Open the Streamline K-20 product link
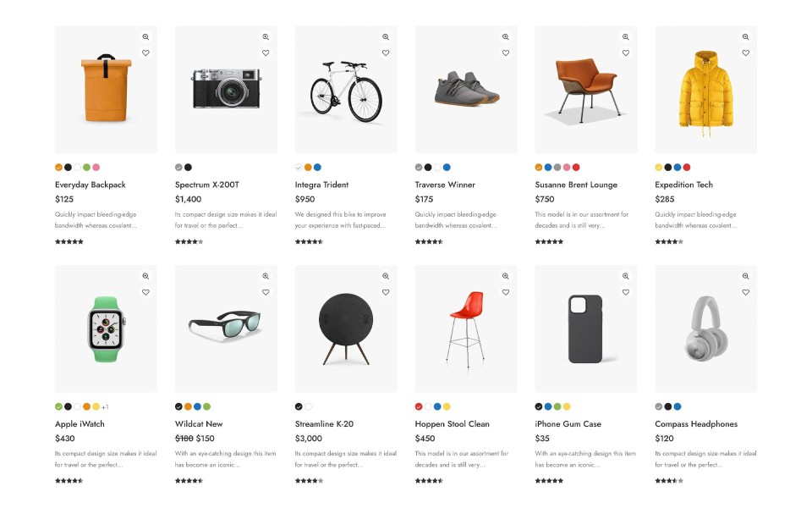Viewport: 812px width, 508px height. [324, 424]
